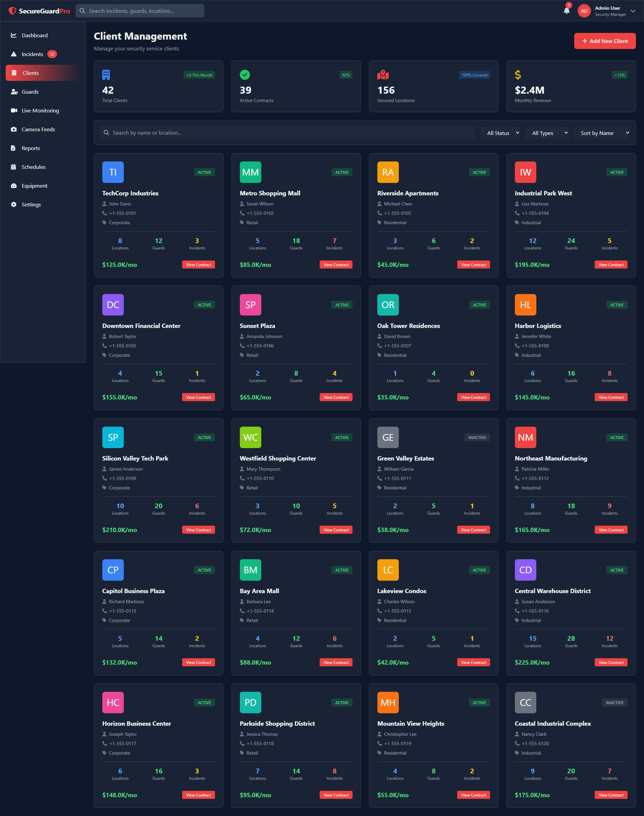Image resolution: width=644 pixels, height=816 pixels.
Task: Click the Total Clients building icon
Action: (x=106, y=75)
